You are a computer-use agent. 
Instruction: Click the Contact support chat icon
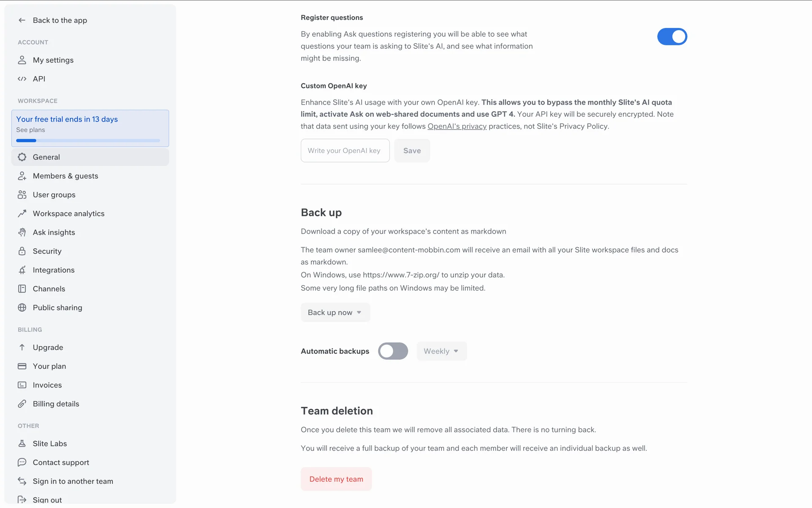22,462
